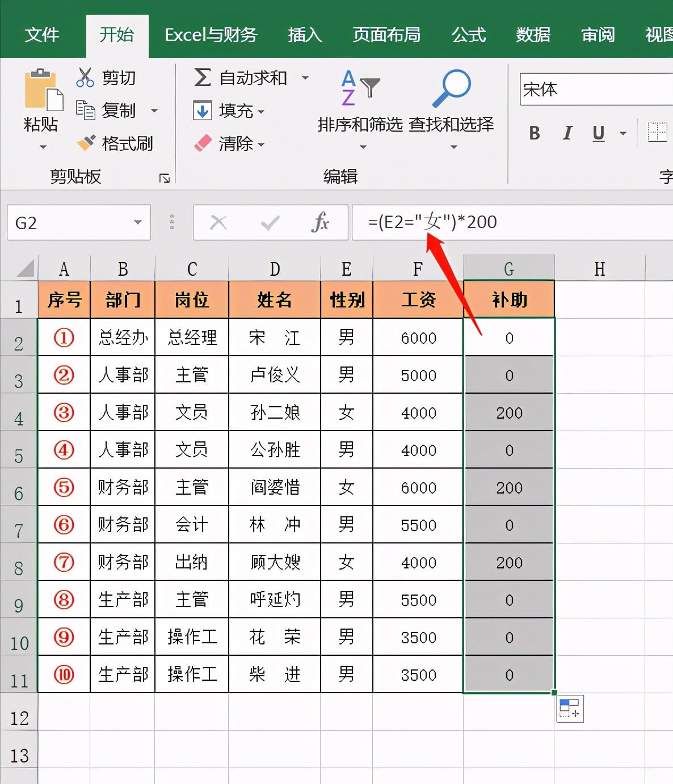Click the 查找和选择 label
The width and height of the screenshot is (673, 784).
pyautogui.click(x=452, y=124)
